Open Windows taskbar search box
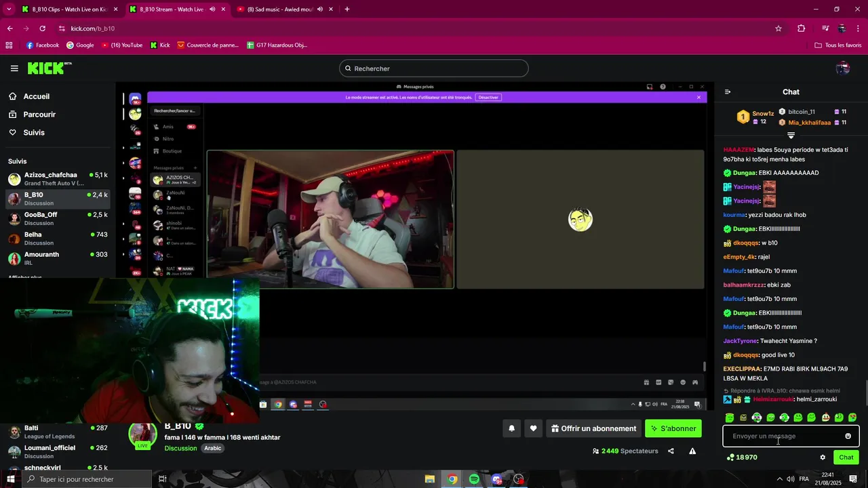Image resolution: width=868 pixels, height=488 pixels. (x=86, y=479)
